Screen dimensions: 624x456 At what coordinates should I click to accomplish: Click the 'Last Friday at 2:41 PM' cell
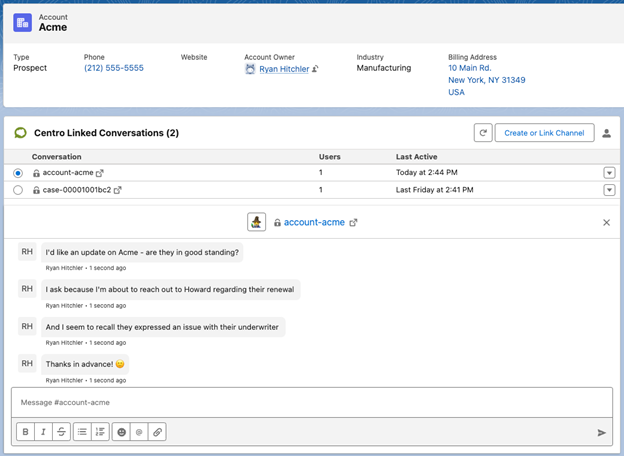[435, 190]
